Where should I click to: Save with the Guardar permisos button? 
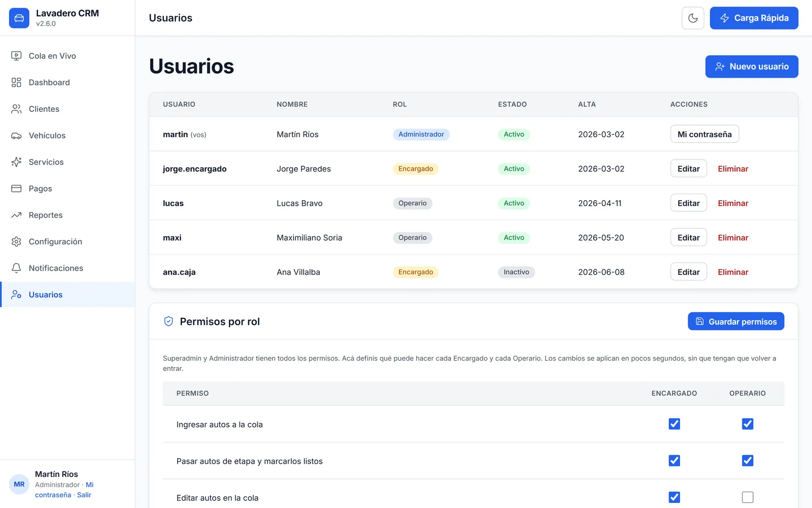(736, 322)
